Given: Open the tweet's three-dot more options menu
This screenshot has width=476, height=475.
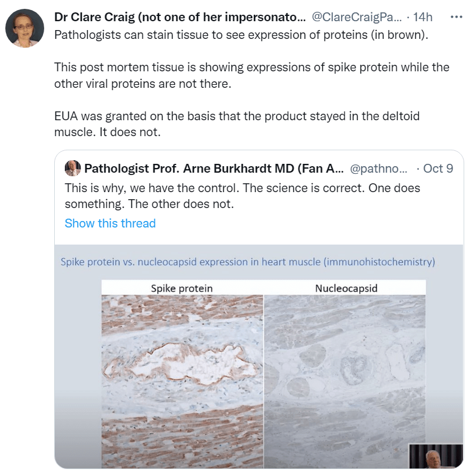Looking at the screenshot, I should click(x=456, y=17).
